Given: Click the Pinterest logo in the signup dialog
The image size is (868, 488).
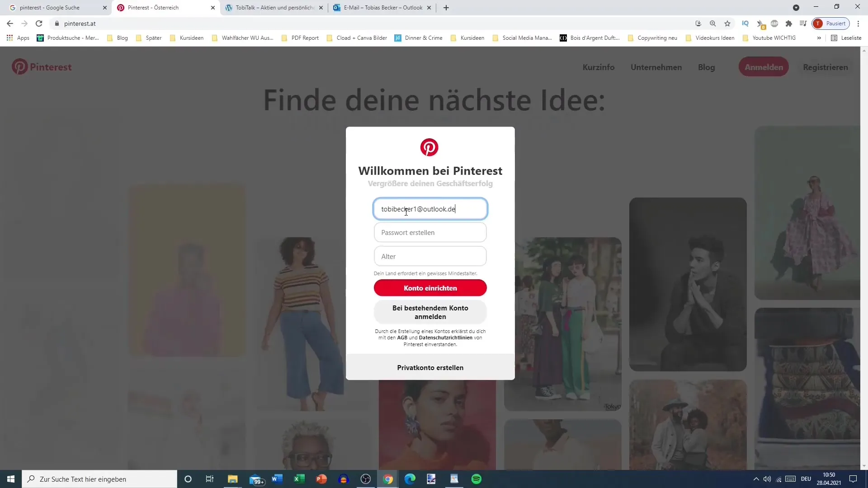Looking at the screenshot, I should (429, 147).
